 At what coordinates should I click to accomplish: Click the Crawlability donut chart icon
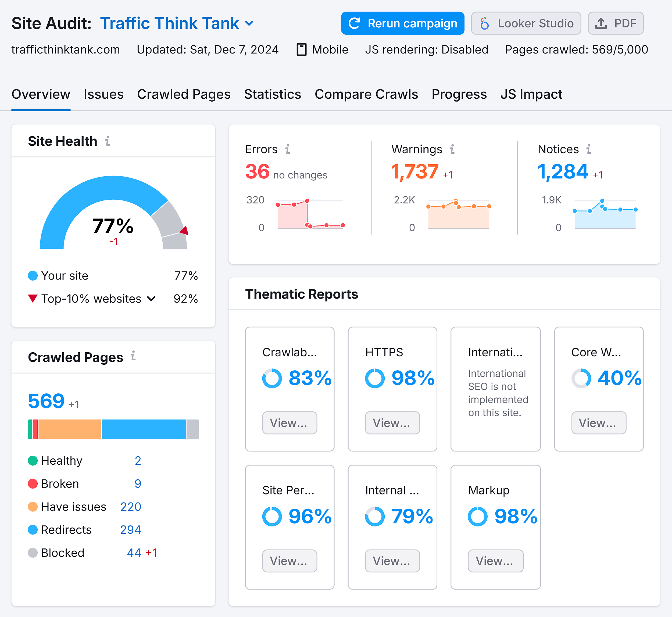(x=272, y=378)
